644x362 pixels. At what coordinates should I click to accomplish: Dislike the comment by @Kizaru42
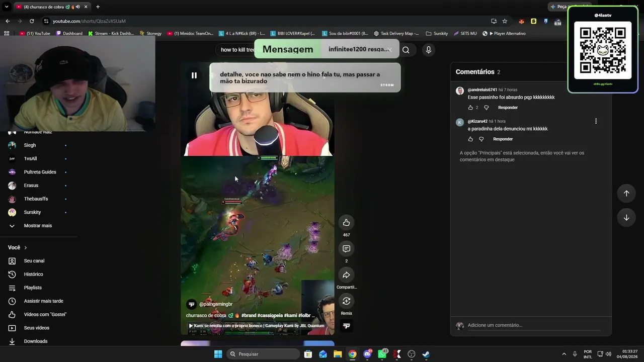click(x=481, y=139)
